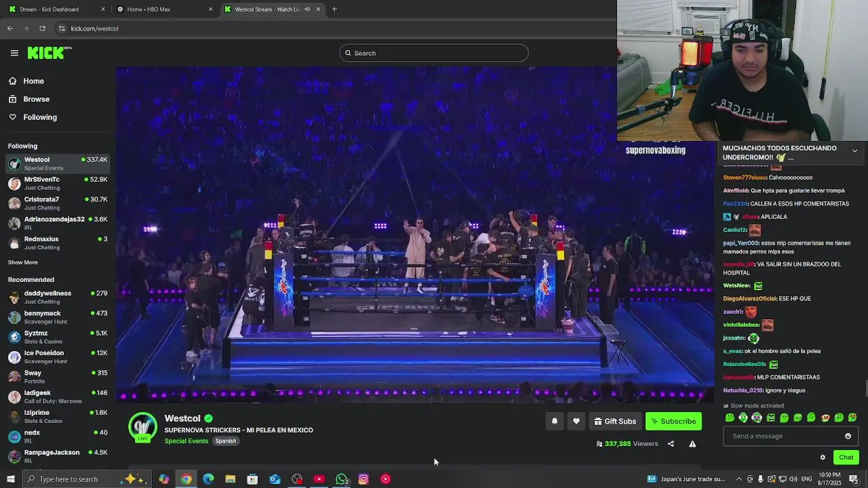
Task: Open Windows Start menu
Action: [x=10, y=479]
